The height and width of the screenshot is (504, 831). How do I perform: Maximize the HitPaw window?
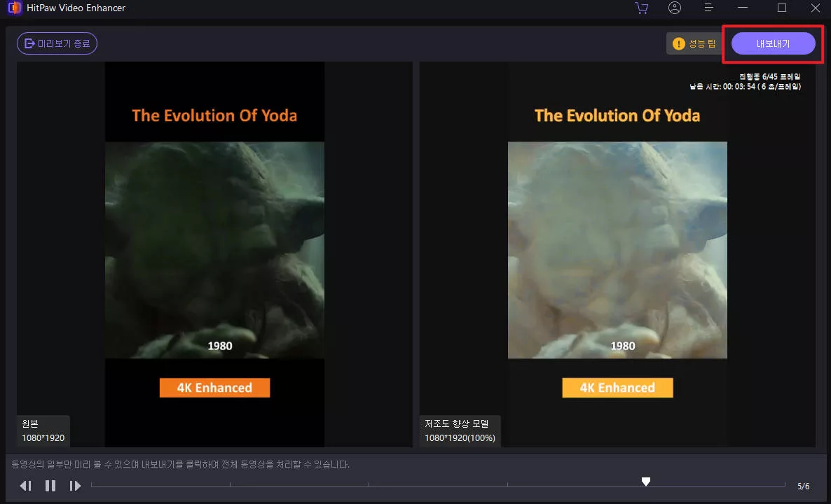782,8
